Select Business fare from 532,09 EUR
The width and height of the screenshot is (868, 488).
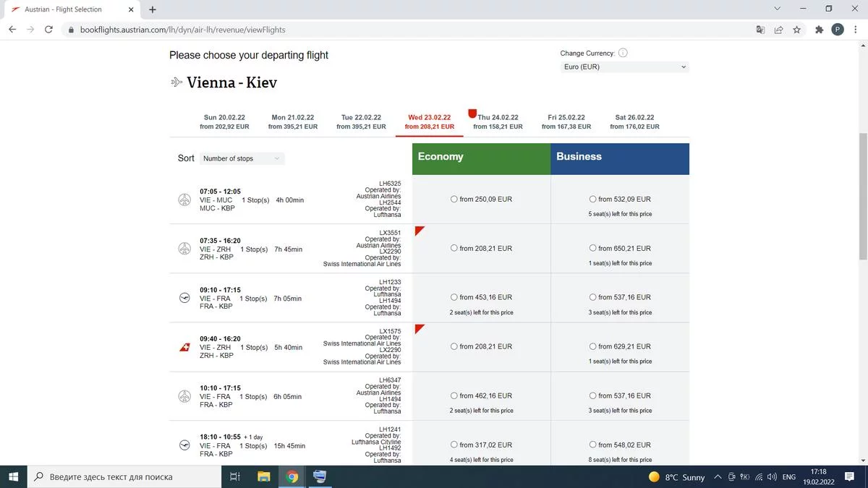click(592, 199)
